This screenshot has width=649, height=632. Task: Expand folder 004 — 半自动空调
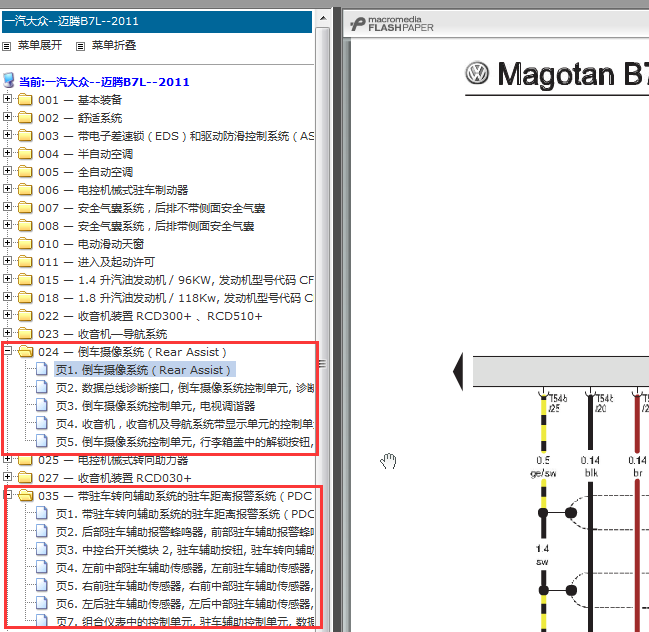(7, 153)
